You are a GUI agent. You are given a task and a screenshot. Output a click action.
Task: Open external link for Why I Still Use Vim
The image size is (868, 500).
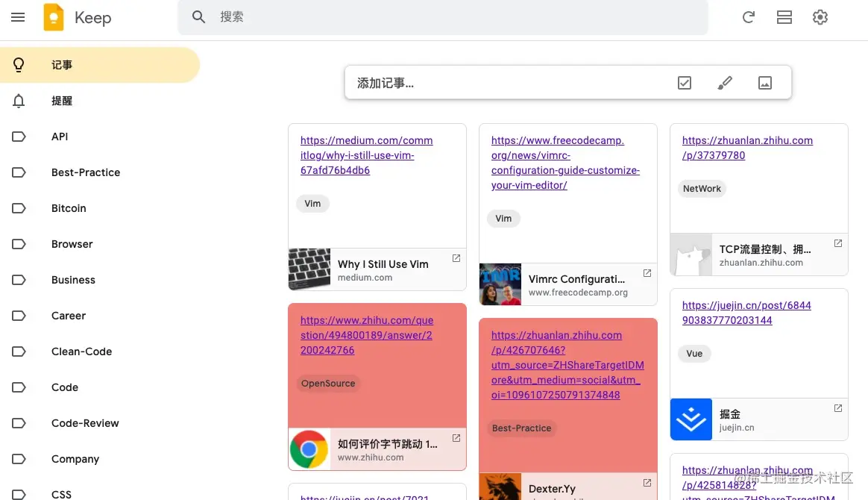456,258
